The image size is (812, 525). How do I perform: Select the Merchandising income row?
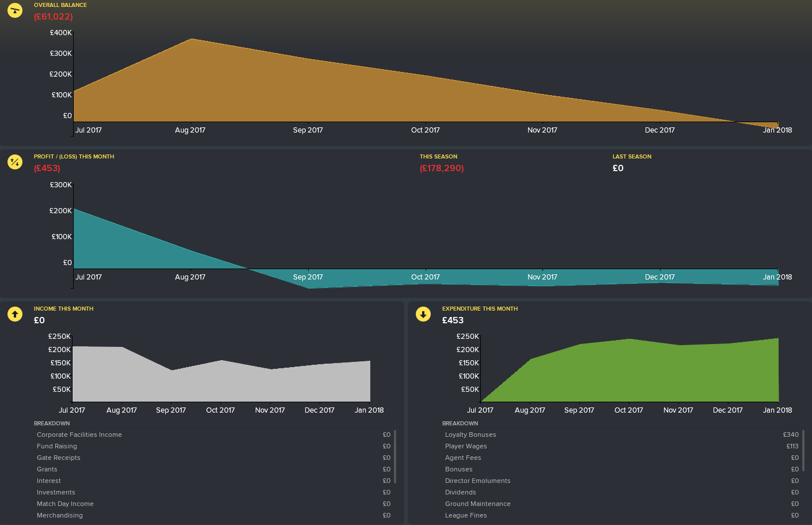pos(214,515)
